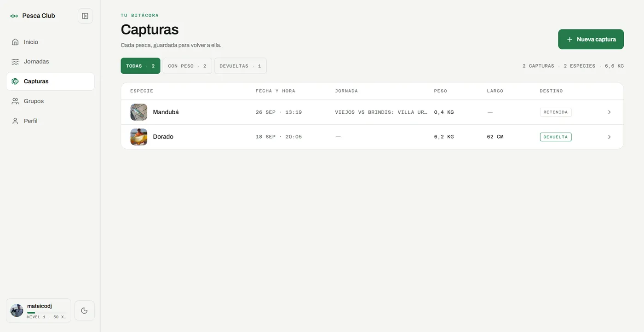The width and height of the screenshot is (644, 332).
Task: Click the Destino column header
Action: pyautogui.click(x=551, y=91)
